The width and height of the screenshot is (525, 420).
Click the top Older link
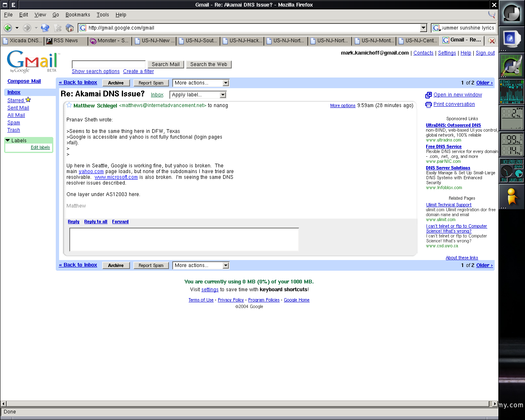click(x=484, y=83)
